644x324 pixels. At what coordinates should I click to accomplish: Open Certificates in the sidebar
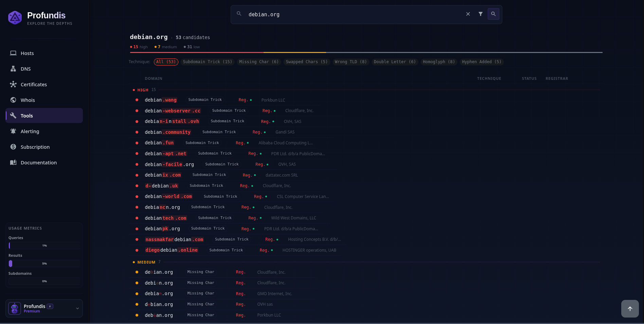(44, 84)
